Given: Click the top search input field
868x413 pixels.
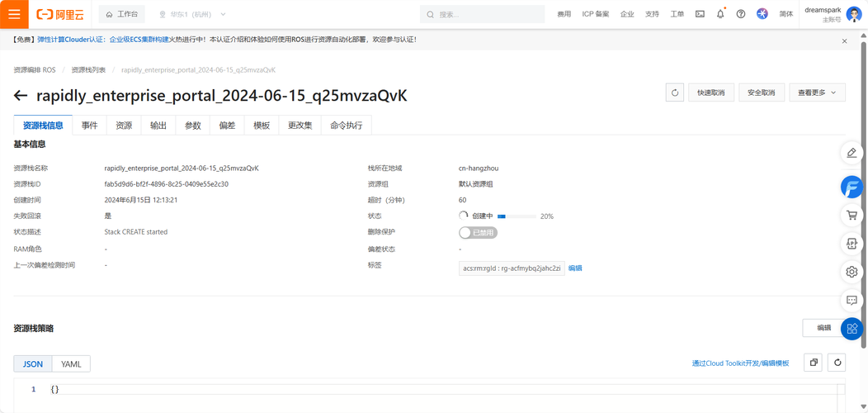Looking at the screenshot, I should pyautogui.click(x=482, y=14).
